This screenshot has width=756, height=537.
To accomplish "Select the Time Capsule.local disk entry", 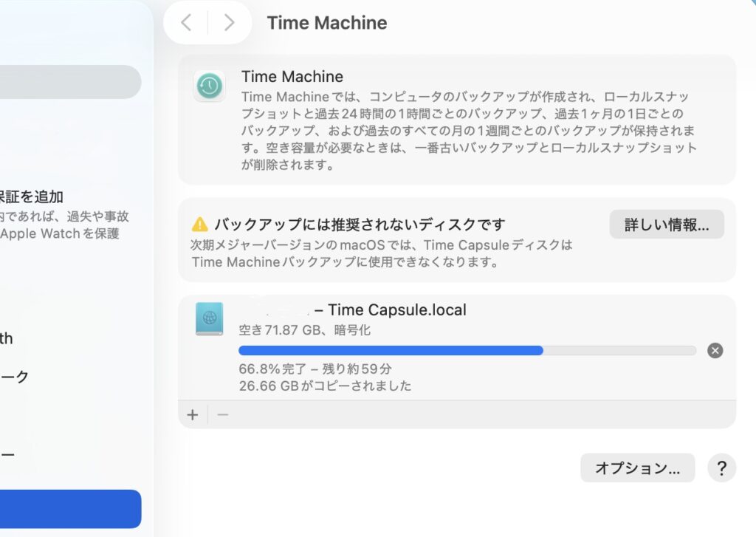I will coord(457,347).
